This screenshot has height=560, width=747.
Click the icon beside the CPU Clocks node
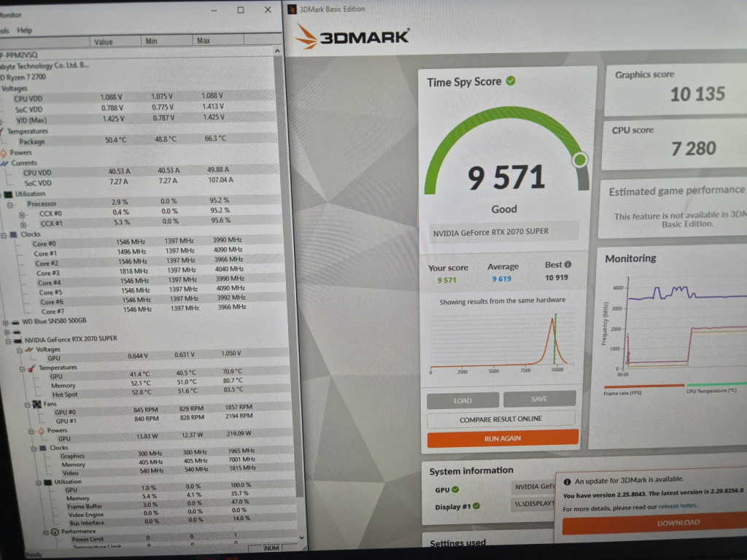(14, 234)
